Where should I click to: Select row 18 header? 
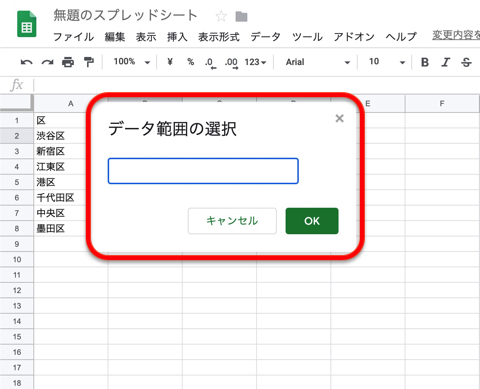[x=17, y=383]
